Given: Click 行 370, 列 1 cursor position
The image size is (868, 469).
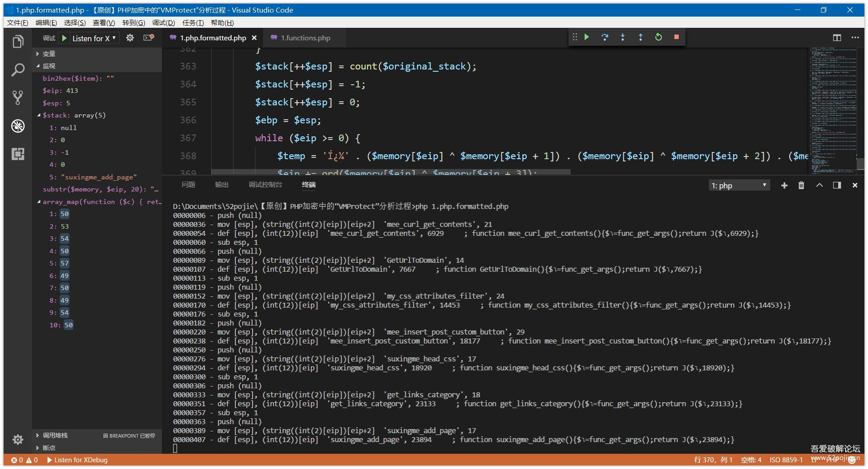Looking at the screenshot, I should point(713,460).
